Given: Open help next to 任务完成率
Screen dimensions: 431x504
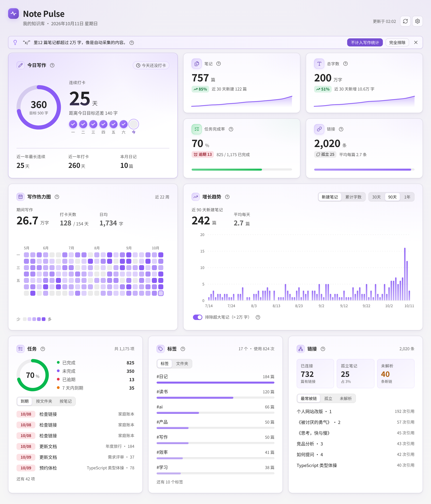Looking at the screenshot, I should click(x=231, y=129).
